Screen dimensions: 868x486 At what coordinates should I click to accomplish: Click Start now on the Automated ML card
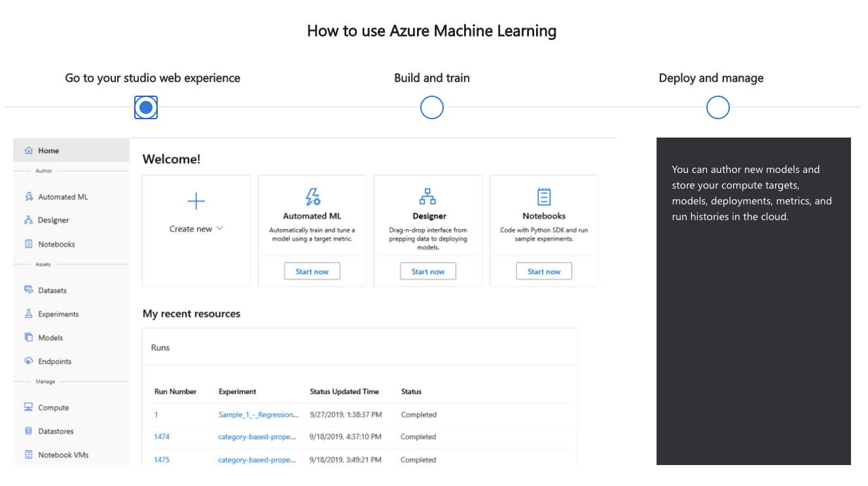(312, 271)
